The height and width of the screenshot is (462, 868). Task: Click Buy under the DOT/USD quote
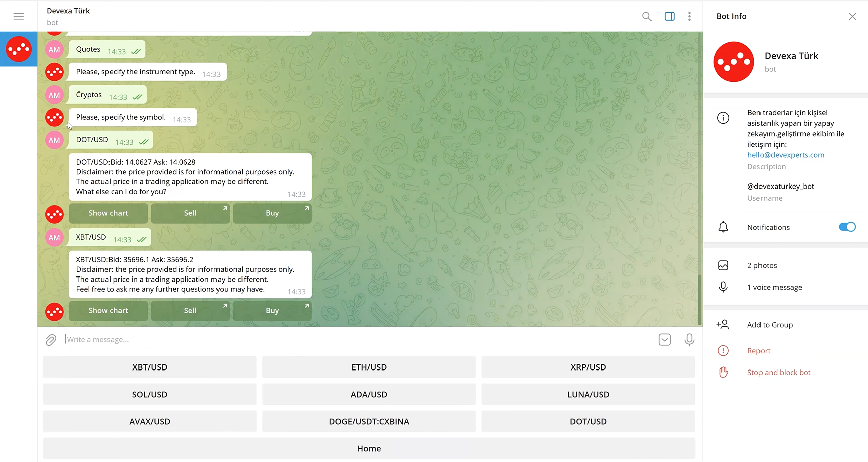272,213
